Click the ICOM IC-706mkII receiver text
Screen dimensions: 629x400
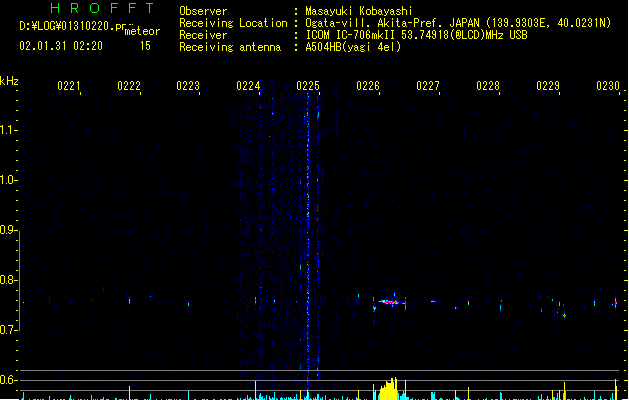[x=416, y=35]
